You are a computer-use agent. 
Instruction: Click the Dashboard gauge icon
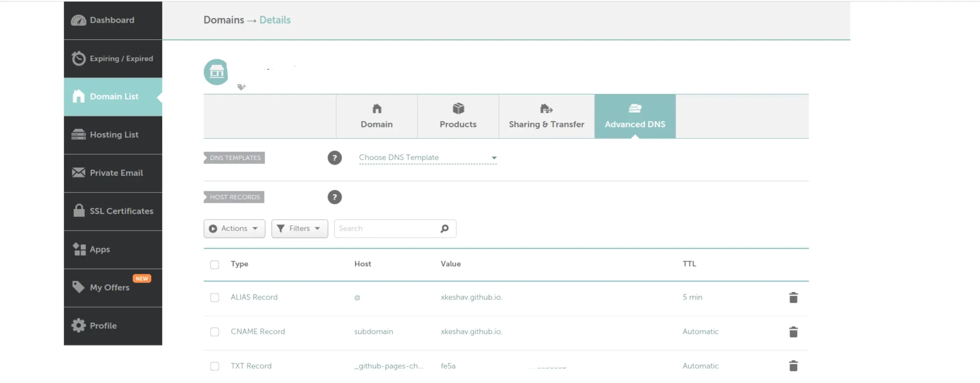pyautogui.click(x=79, y=20)
